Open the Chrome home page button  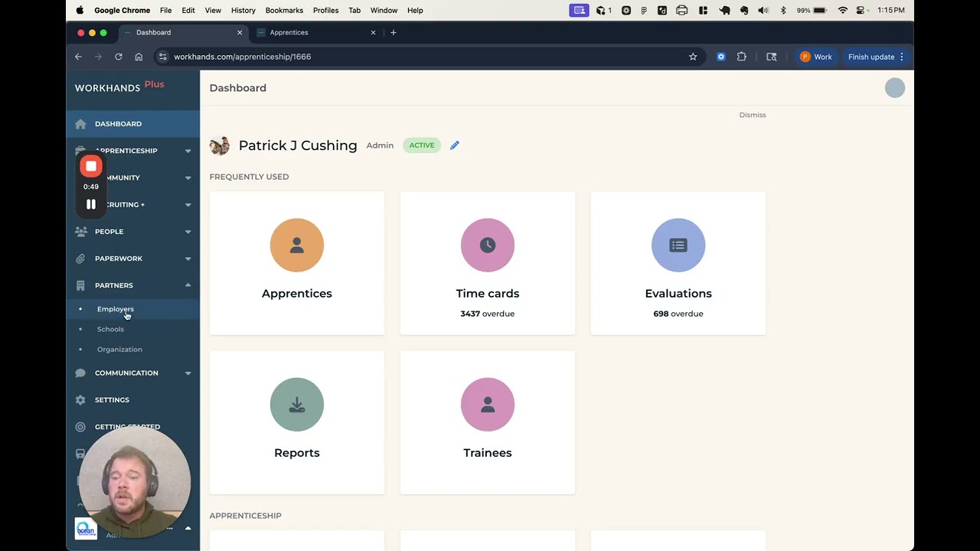pos(139,57)
